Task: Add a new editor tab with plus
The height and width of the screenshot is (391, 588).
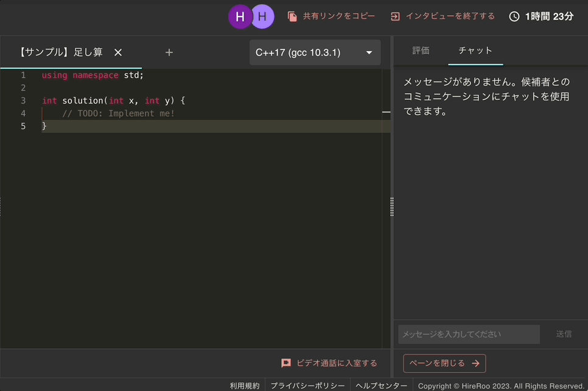Action: [169, 52]
